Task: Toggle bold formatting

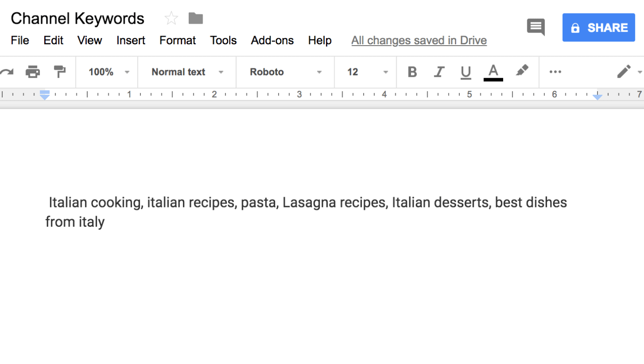Action: point(412,72)
